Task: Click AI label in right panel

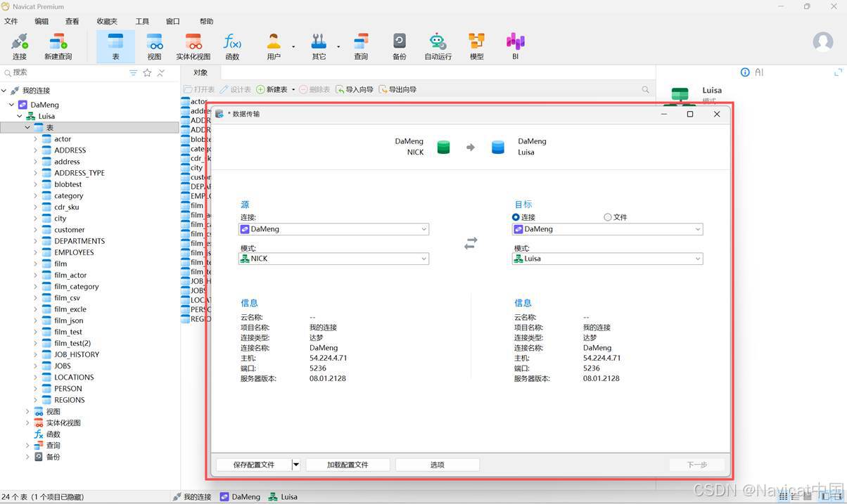Action: tap(759, 72)
